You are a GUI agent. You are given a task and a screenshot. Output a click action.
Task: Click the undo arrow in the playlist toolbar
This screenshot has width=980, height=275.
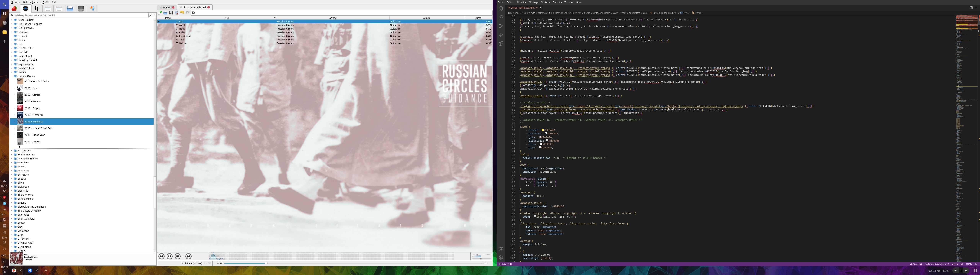click(x=182, y=13)
